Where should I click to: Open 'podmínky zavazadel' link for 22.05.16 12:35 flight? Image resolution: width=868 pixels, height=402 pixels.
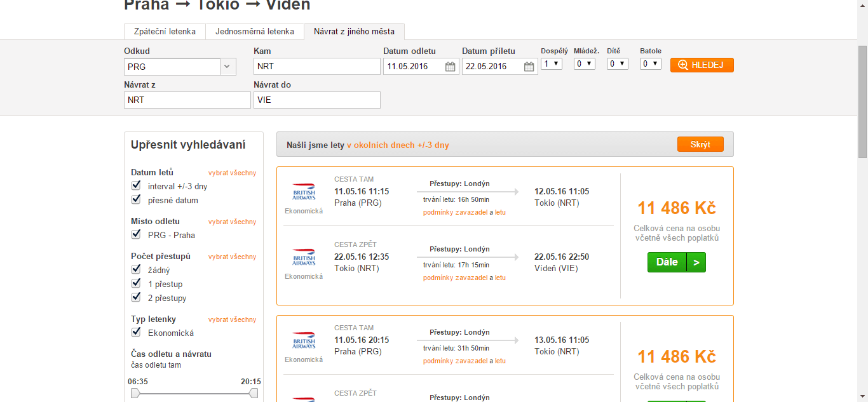[455, 278]
